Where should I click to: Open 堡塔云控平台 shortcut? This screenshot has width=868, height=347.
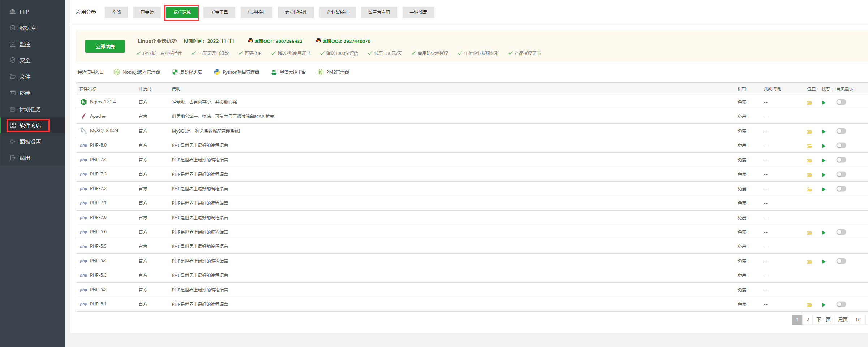pos(288,72)
